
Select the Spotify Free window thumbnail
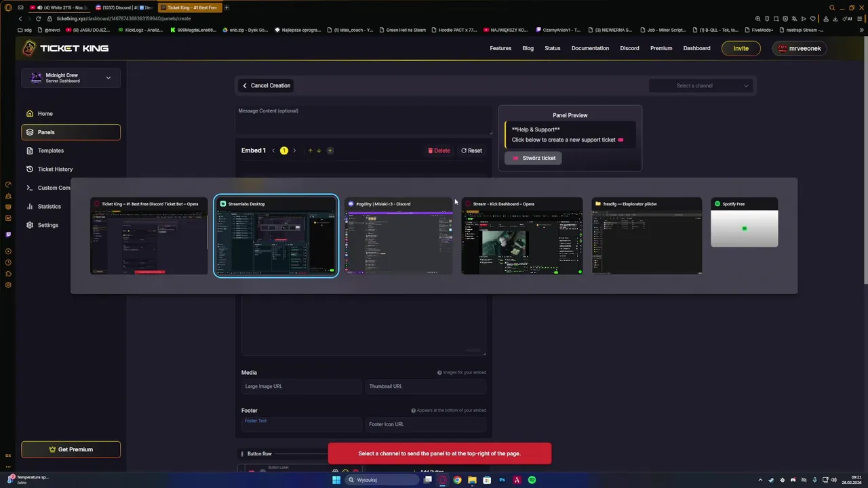point(745,223)
